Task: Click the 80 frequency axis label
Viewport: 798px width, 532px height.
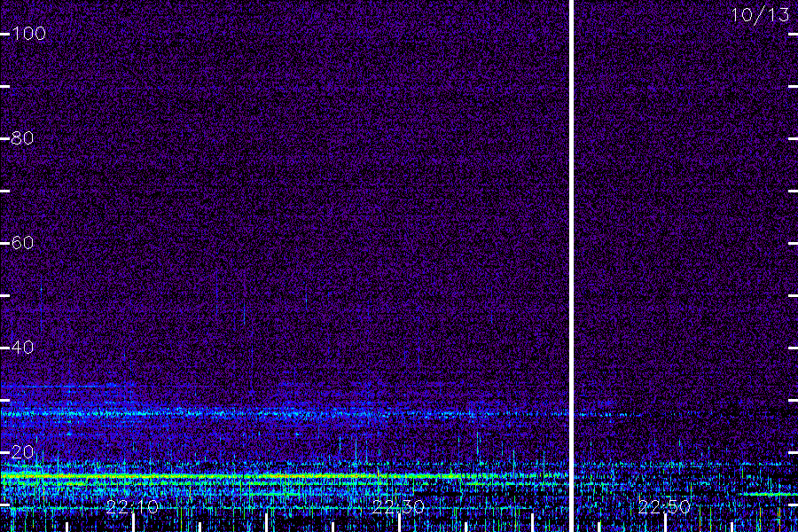Action: [22, 138]
